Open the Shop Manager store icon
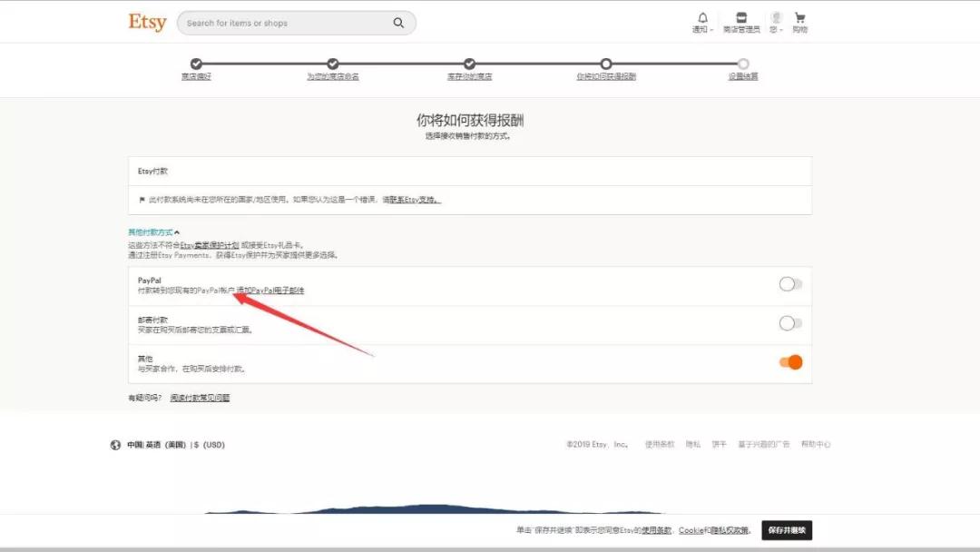 click(x=741, y=18)
